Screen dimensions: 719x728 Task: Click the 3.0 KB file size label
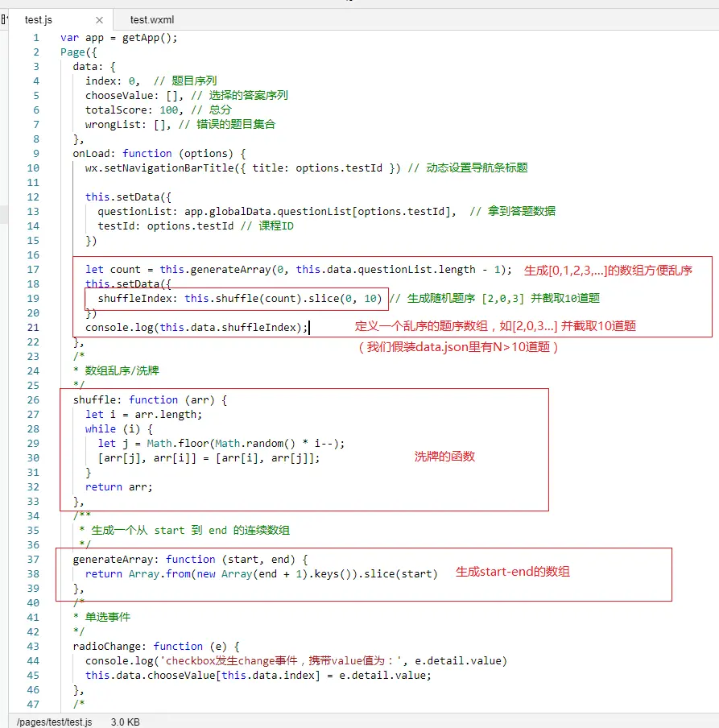coord(126,722)
